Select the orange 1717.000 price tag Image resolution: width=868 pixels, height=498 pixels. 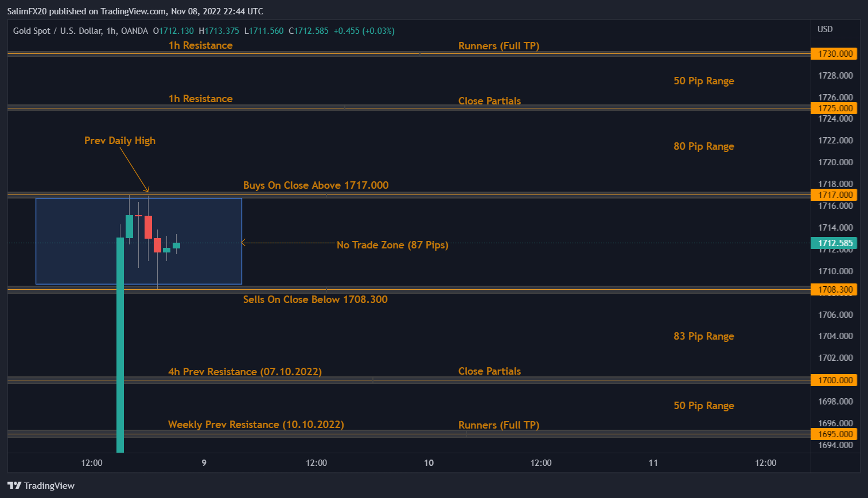(x=834, y=194)
